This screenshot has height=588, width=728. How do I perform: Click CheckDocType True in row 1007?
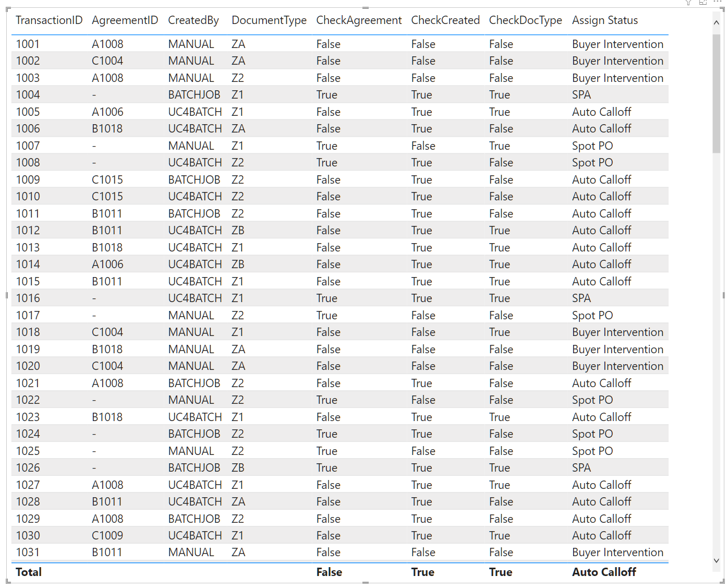pyautogui.click(x=499, y=146)
